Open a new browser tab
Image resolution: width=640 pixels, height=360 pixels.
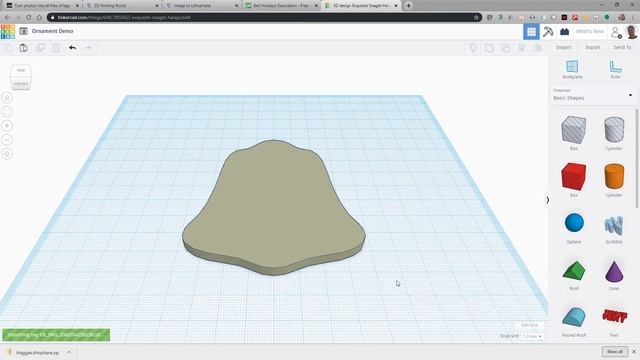click(408, 6)
